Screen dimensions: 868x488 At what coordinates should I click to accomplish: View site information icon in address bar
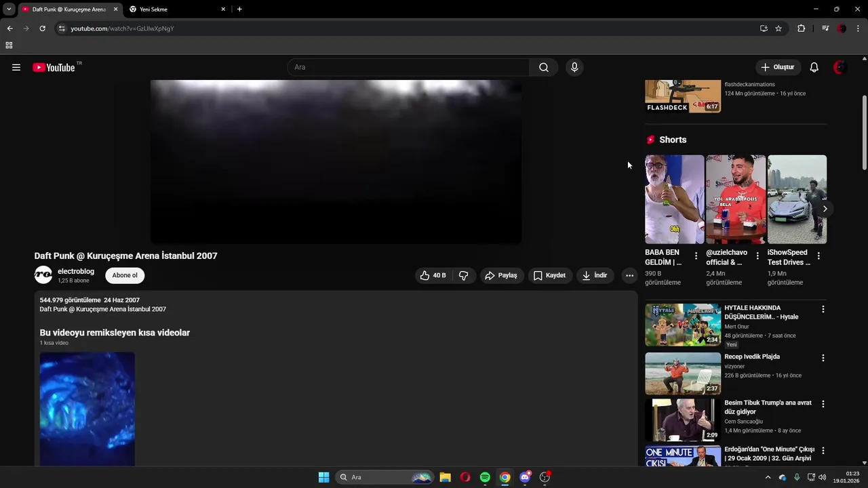pos(62,28)
